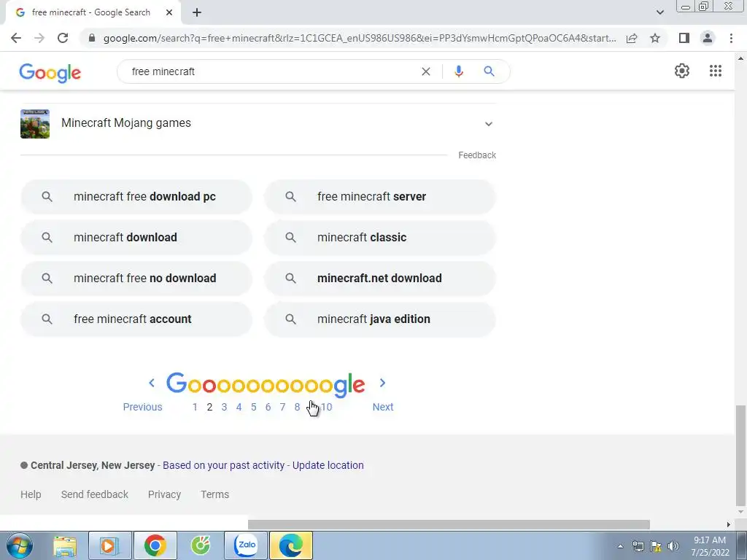747x560 pixels.
Task: Open the browser side panel icon
Action: pos(684,38)
